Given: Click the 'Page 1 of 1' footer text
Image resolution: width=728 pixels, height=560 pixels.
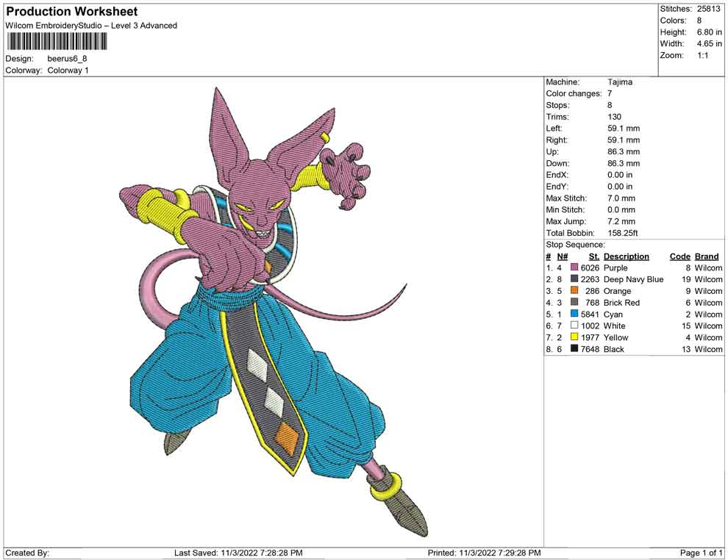Looking at the screenshot, I should point(701,553).
